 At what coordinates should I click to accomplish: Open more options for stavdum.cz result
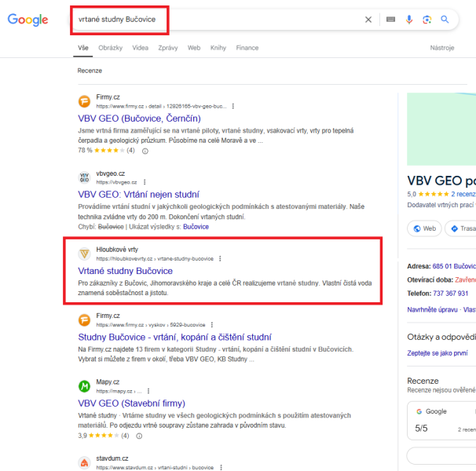221,467
